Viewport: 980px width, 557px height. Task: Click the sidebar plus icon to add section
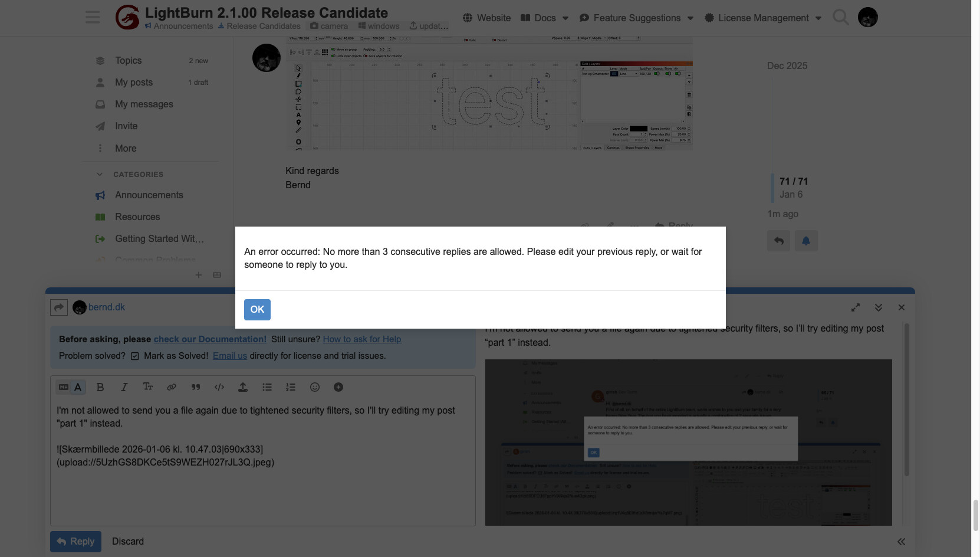point(199,275)
